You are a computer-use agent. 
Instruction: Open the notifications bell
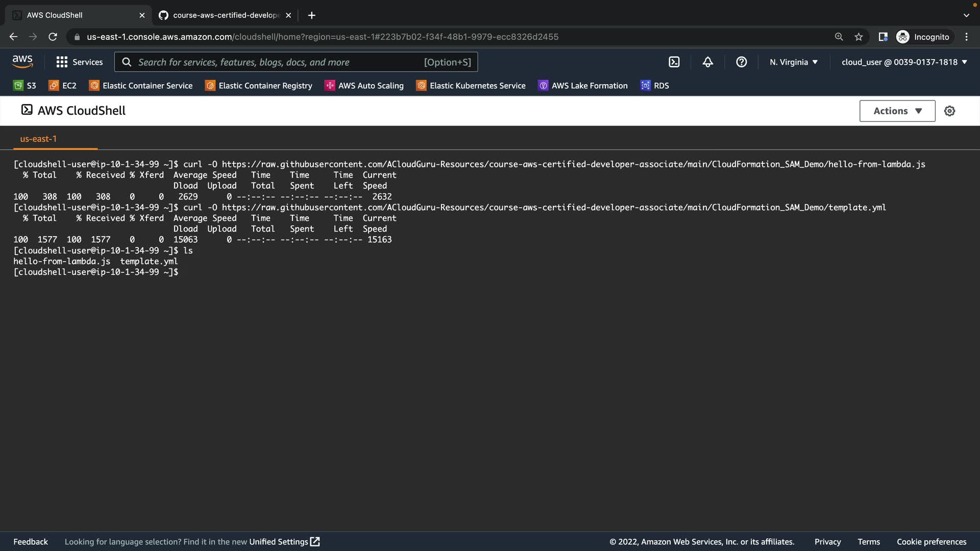click(x=707, y=62)
